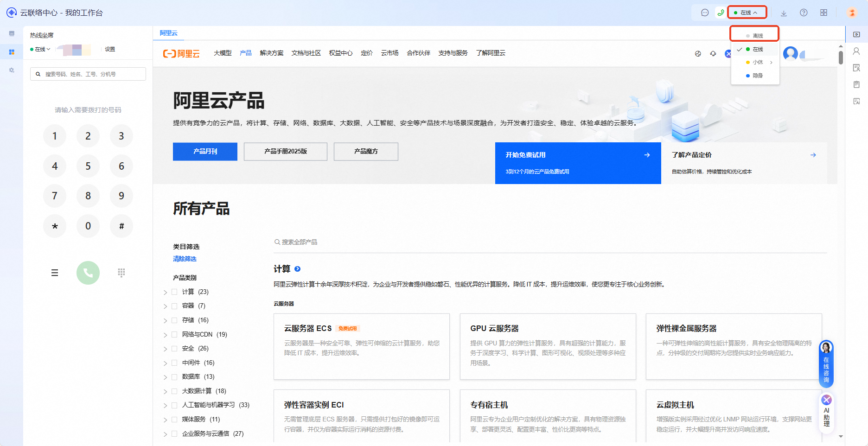Viewport: 868px width, 446px height.
Task: Open the contact person icon in right sidebar
Action: 856,51
